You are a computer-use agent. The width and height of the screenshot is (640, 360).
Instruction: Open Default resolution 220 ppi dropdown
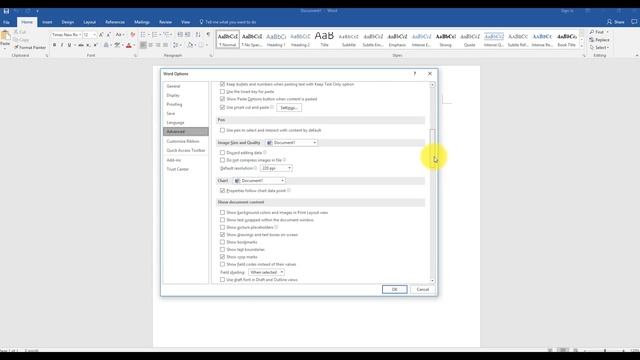point(276,168)
